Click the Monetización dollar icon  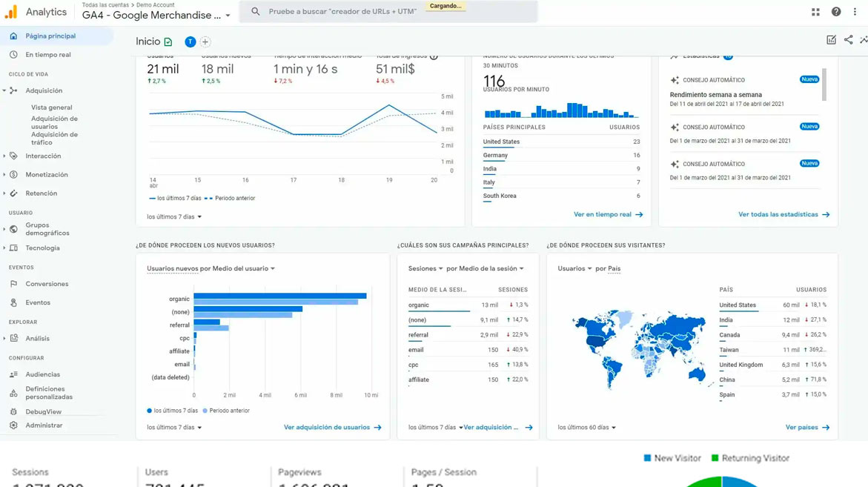tap(13, 174)
